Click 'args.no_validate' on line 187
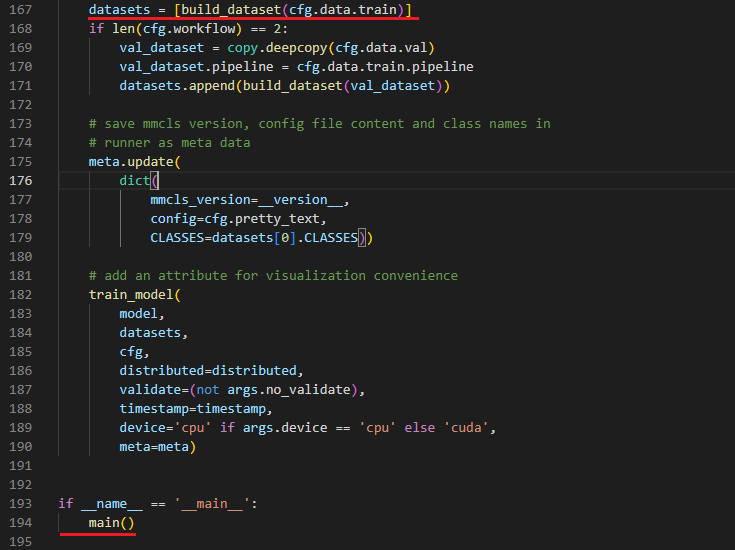The width and height of the screenshot is (735, 550). [289, 390]
